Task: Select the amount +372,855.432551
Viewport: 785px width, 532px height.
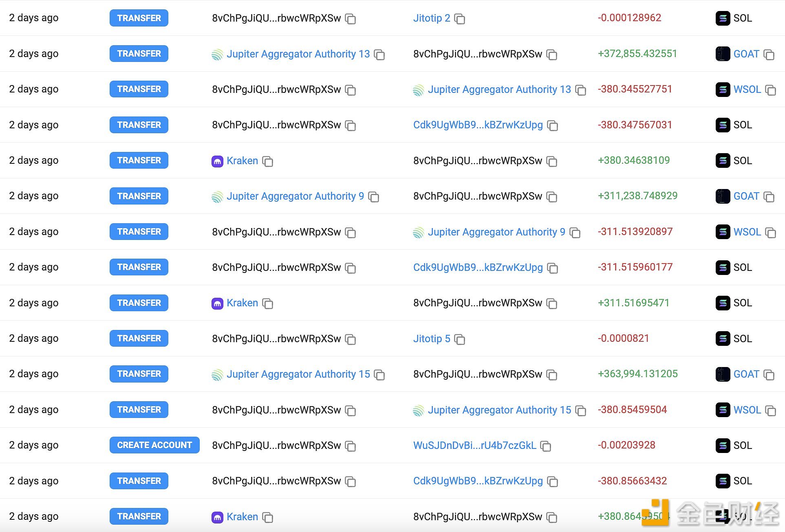Action: point(637,53)
